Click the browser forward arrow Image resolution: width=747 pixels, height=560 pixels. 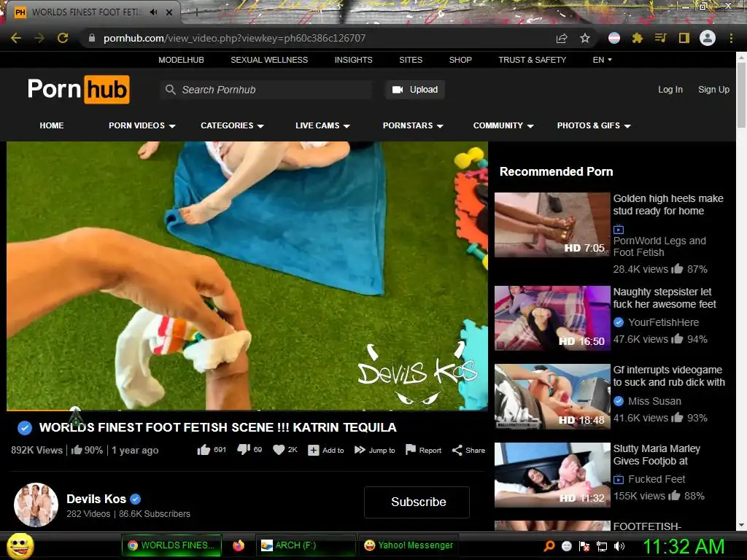tap(39, 38)
